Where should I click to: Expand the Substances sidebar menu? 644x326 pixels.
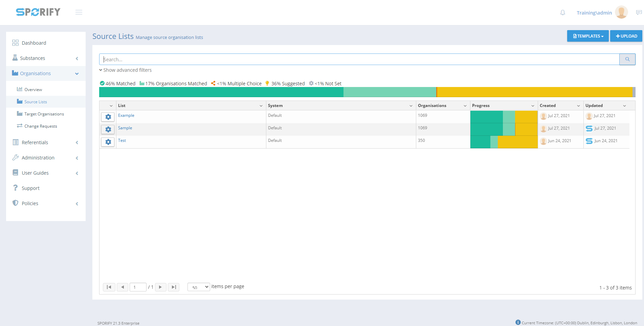pyautogui.click(x=46, y=58)
